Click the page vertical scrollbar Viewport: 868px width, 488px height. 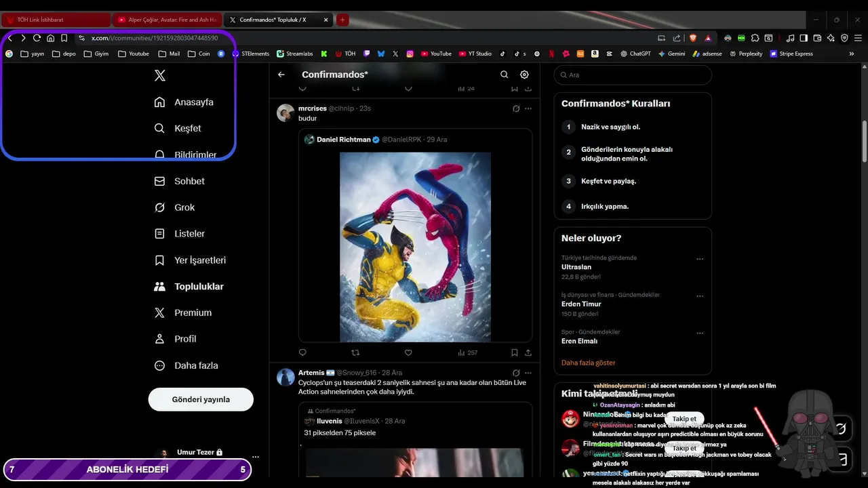[x=864, y=141]
